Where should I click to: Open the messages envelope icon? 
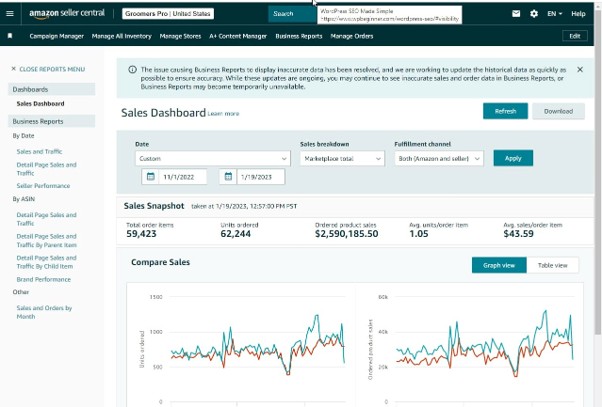pos(516,13)
